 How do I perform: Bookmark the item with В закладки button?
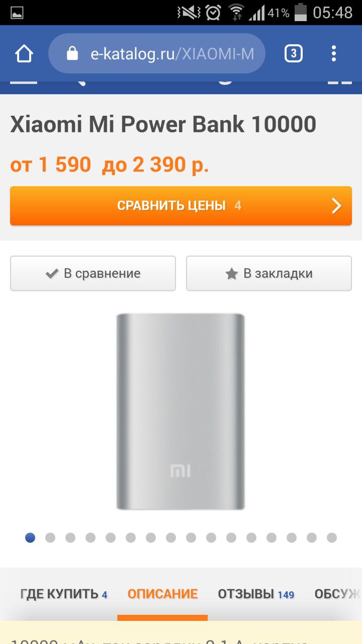[269, 273]
